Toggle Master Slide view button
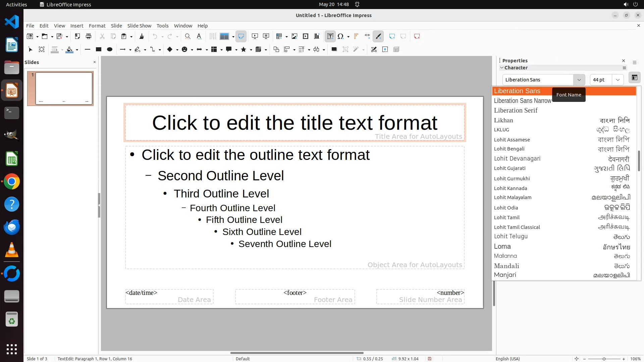 [x=241, y=36]
